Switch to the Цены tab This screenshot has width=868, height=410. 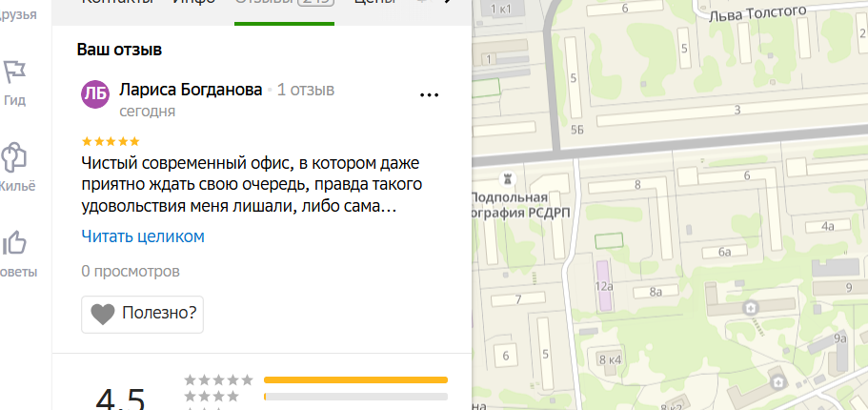pos(374,3)
